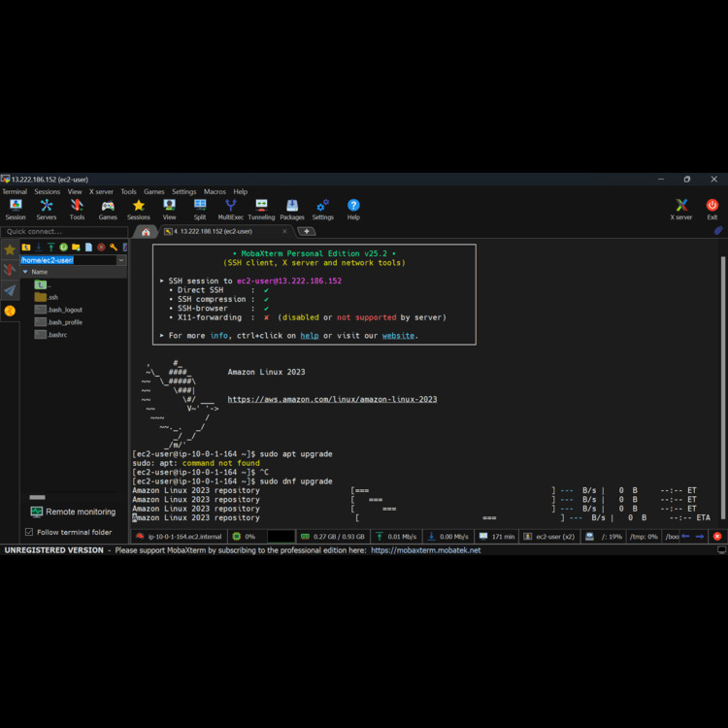Open the Sessions star sidebar tab

(10, 249)
